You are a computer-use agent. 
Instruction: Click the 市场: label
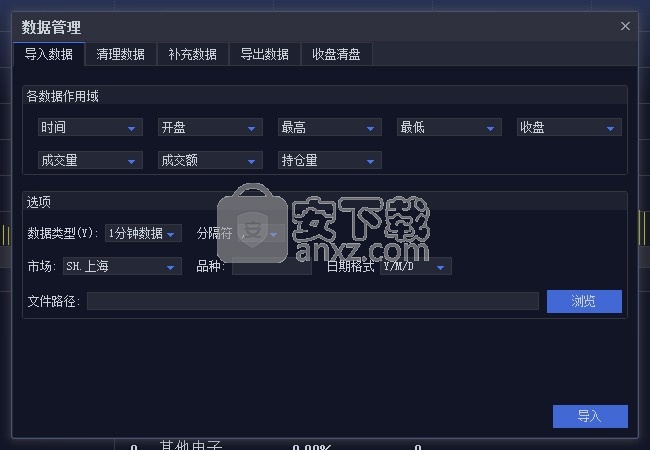coord(41,266)
